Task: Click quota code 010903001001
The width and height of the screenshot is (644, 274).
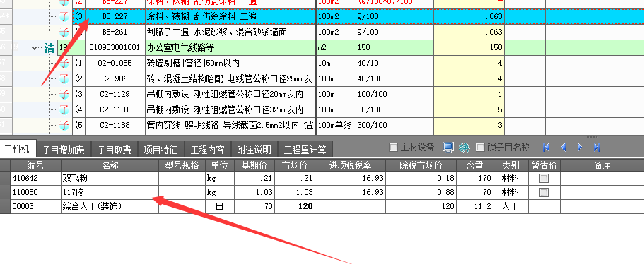Action: [115, 47]
